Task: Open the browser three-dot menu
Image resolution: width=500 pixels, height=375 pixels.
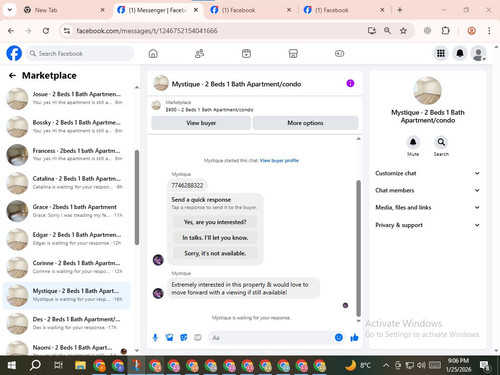Action: point(489,31)
